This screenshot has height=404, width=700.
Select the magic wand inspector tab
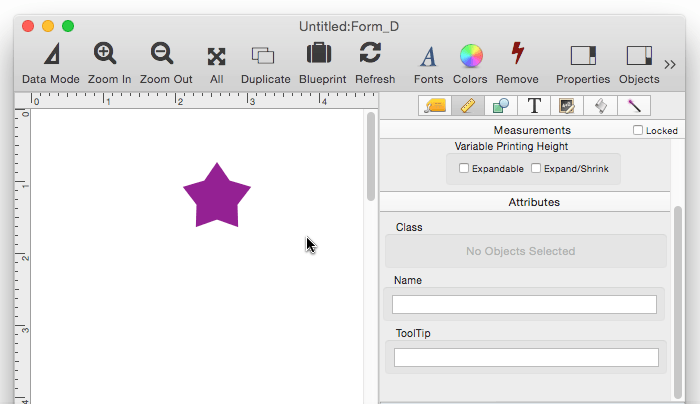pos(634,106)
